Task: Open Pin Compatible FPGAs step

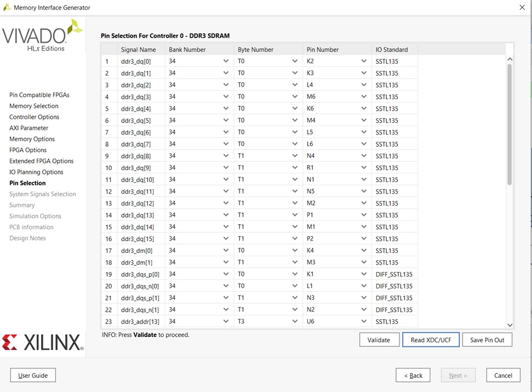Action: pos(39,95)
